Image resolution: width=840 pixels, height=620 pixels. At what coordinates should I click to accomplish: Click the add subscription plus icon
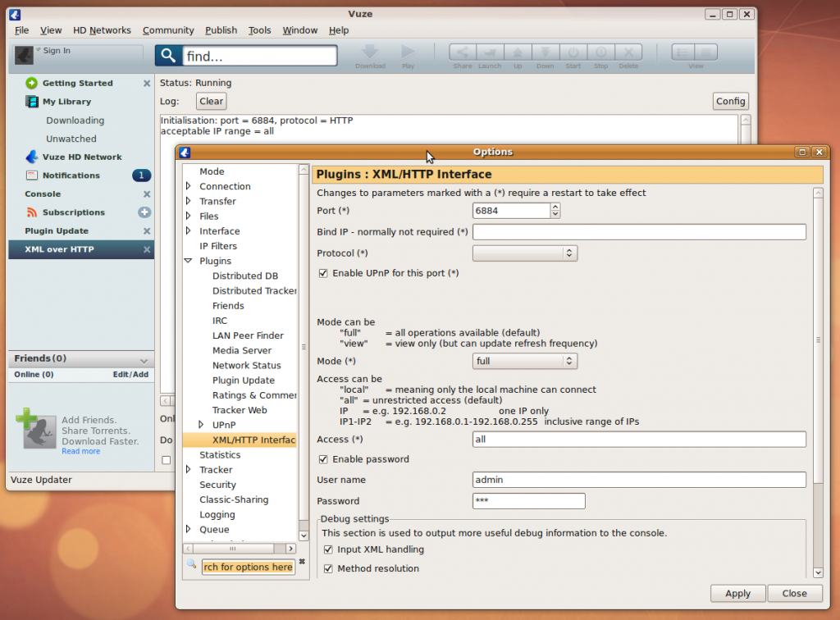144,212
